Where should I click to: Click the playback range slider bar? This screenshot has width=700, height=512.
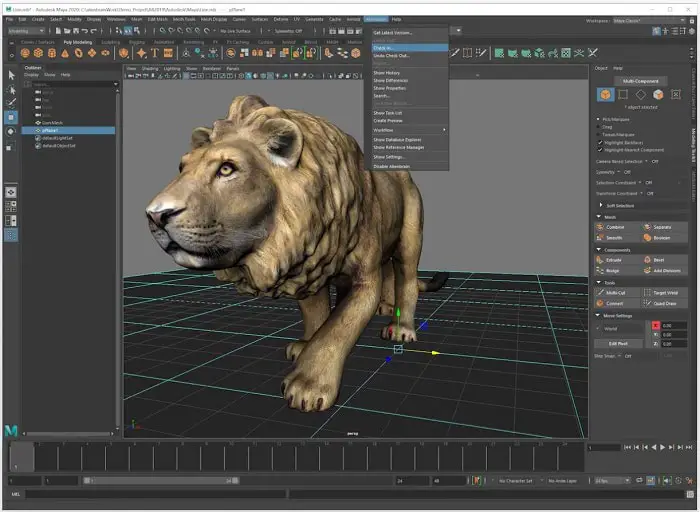[x=161, y=481]
